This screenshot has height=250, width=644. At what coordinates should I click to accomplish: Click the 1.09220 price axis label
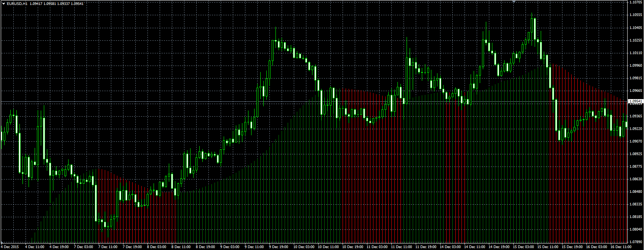635,128
